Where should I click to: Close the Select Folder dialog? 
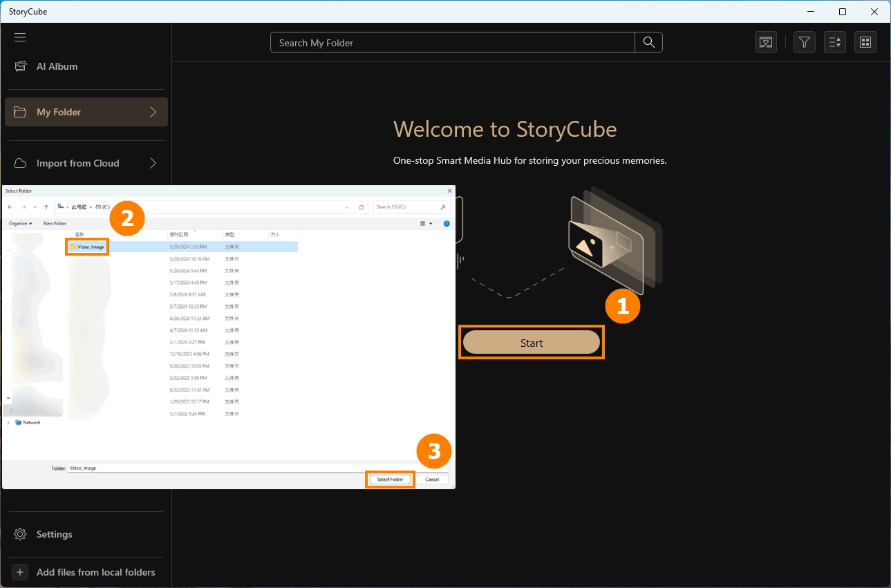click(x=449, y=191)
